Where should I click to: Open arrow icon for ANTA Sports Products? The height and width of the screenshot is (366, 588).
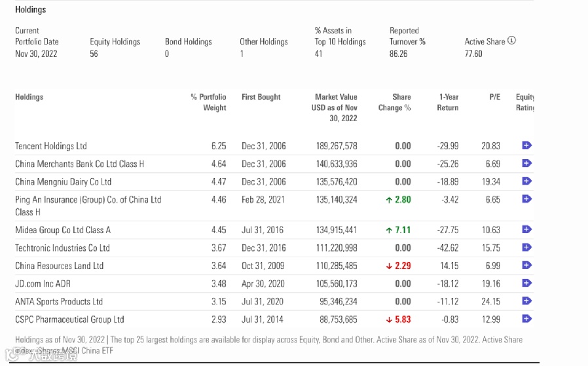[526, 301]
